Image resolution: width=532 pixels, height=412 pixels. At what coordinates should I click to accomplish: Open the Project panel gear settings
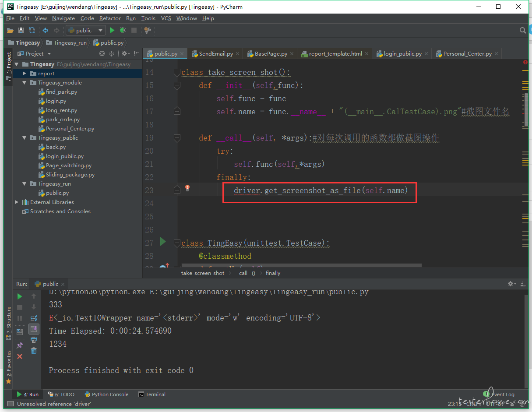click(125, 53)
